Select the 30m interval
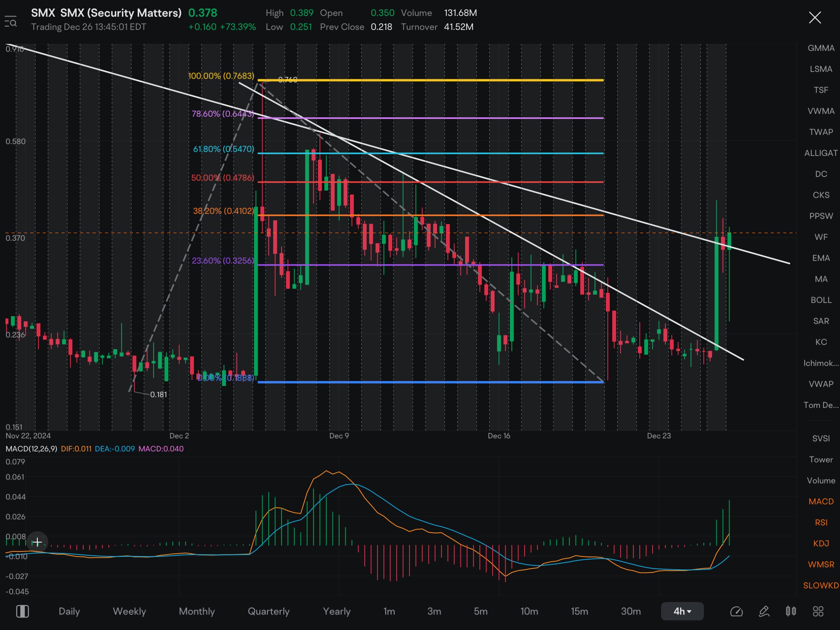 pyautogui.click(x=631, y=611)
